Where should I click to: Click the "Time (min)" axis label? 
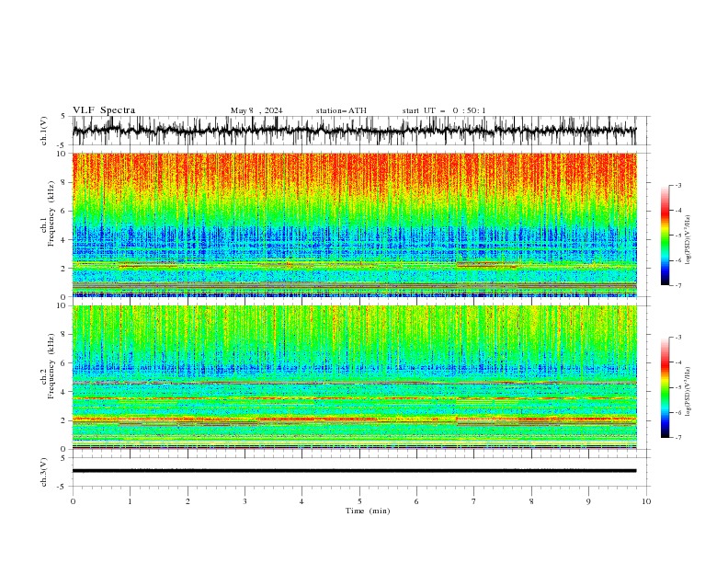(x=368, y=511)
